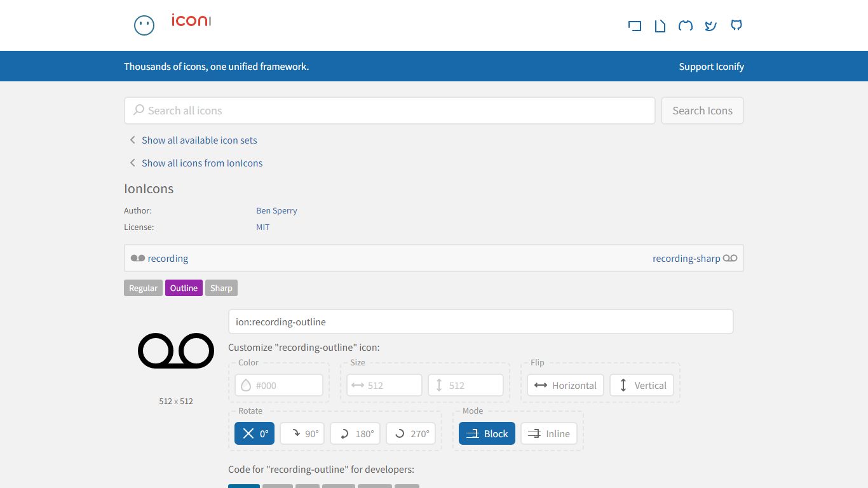Click the height size field showing 512

[x=466, y=385]
